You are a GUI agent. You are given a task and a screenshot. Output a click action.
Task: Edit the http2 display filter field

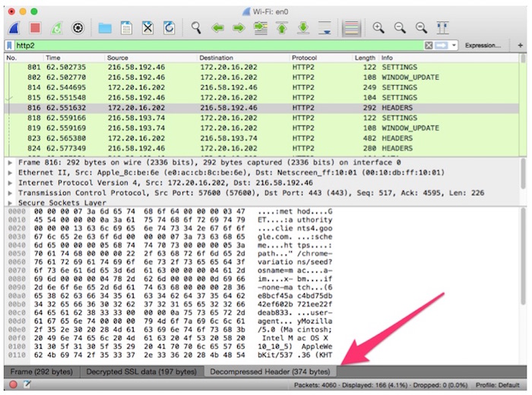click(219, 46)
